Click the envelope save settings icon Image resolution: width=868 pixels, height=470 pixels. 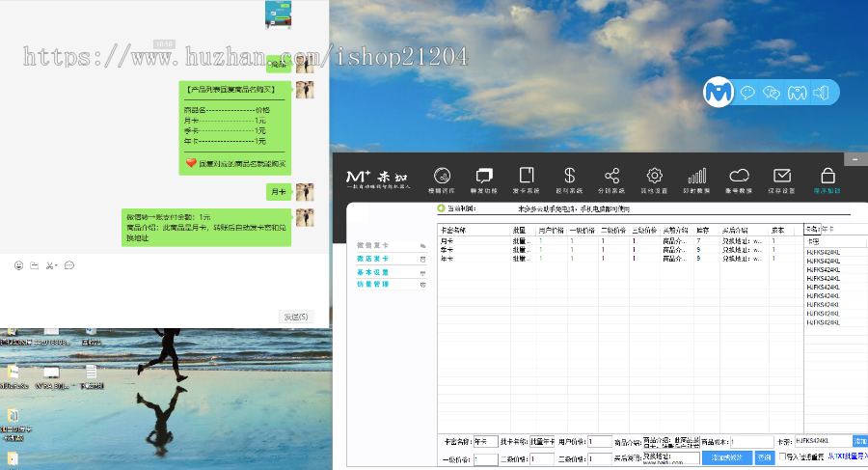(782, 176)
